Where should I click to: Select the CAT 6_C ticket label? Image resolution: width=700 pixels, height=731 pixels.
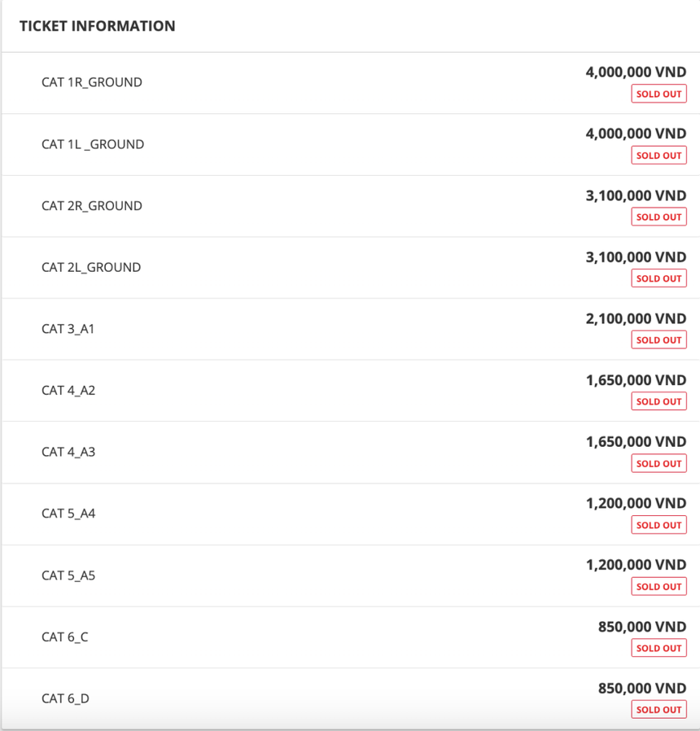click(65, 637)
